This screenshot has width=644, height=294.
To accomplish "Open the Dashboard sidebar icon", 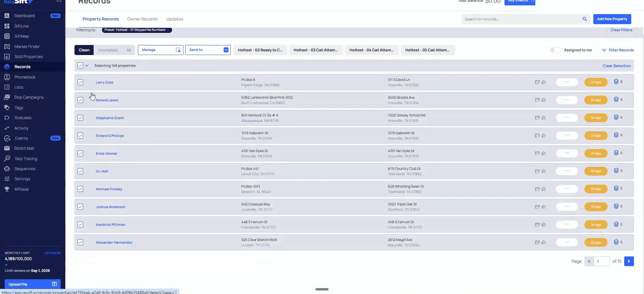I will (7, 16).
